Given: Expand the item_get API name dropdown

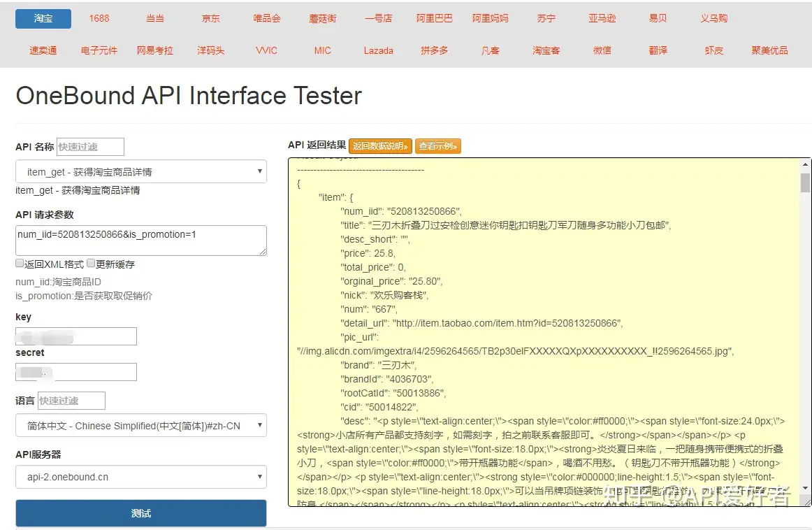Looking at the screenshot, I should click(141, 171).
